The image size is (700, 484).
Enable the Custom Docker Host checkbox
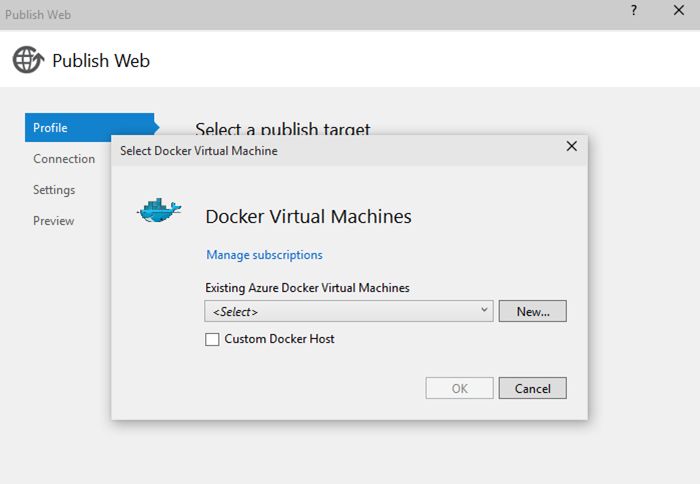tap(212, 339)
